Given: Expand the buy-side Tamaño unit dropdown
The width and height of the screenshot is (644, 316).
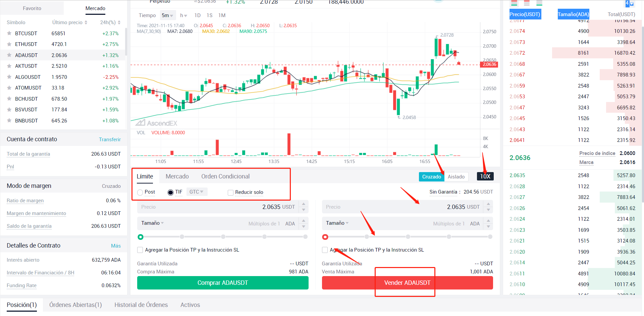Looking at the screenshot, I should click(x=153, y=223).
